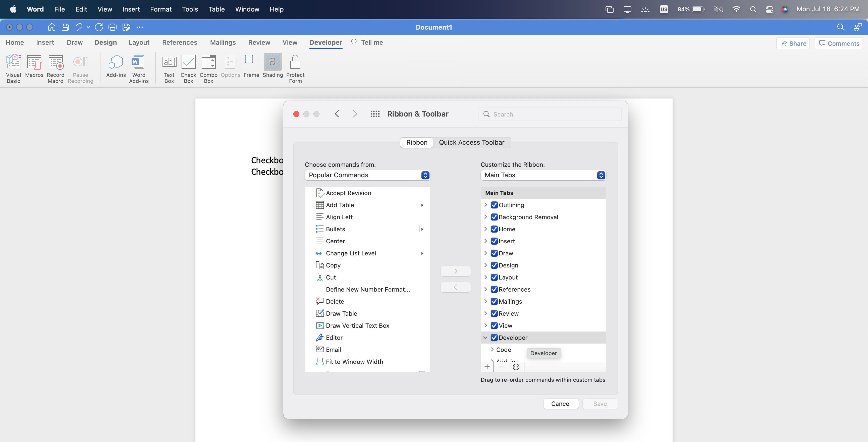Viewport: 868px width, 442px height.
Task: Expand the Code group
Action: [x=492, y=349]
